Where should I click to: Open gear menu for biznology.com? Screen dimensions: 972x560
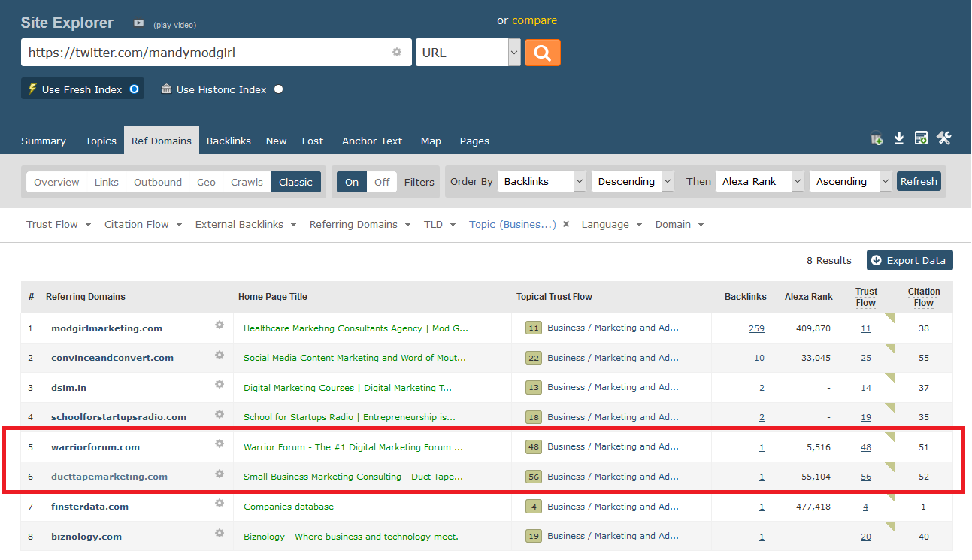[220, 533]
